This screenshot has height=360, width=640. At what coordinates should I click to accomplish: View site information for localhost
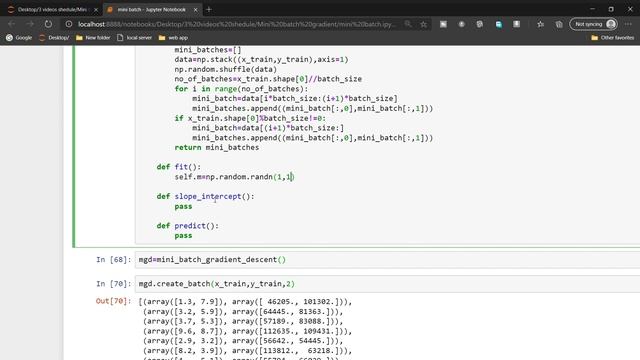[69, 24]
